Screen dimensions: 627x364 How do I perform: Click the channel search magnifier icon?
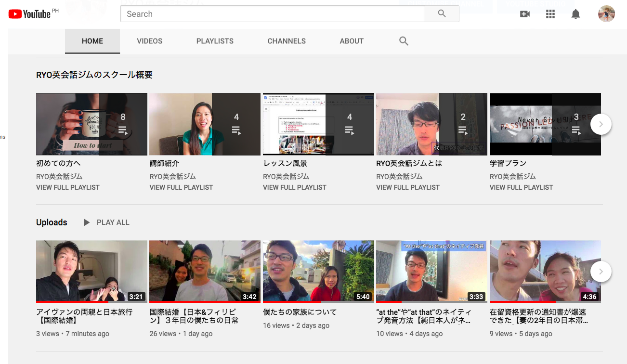(x=404, y=41)
